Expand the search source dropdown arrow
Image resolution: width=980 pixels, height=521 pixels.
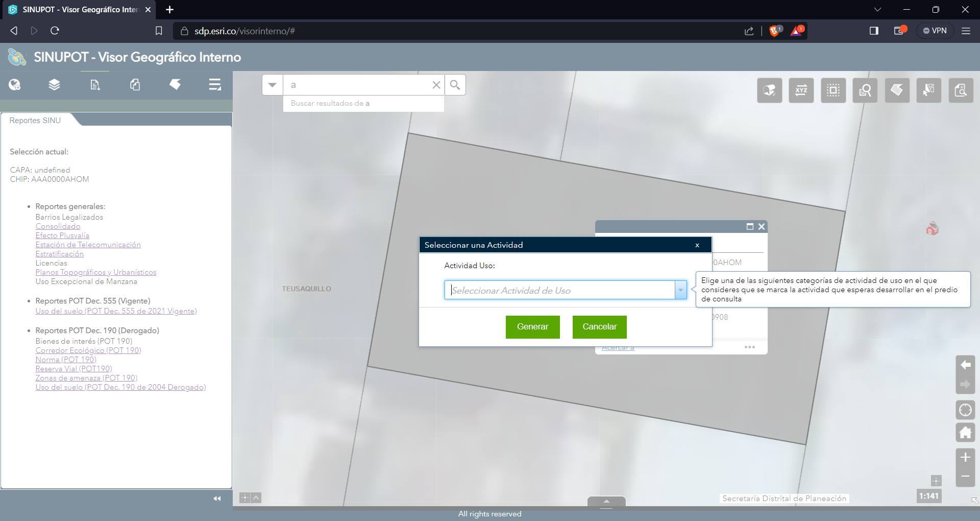coord(273,85)
